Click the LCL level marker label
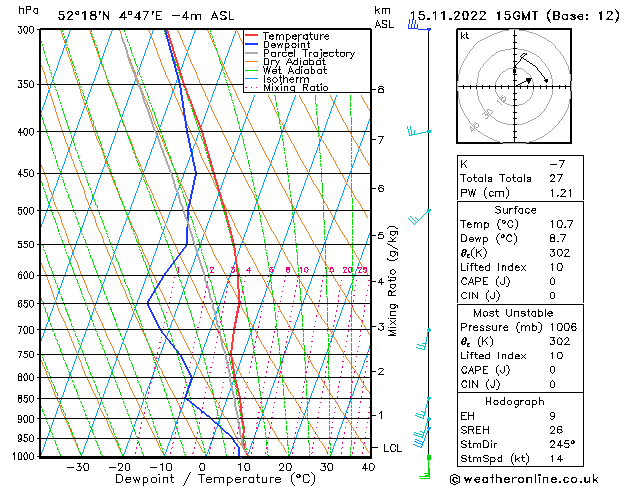The image size is (629, 486). tap(392, 448)
